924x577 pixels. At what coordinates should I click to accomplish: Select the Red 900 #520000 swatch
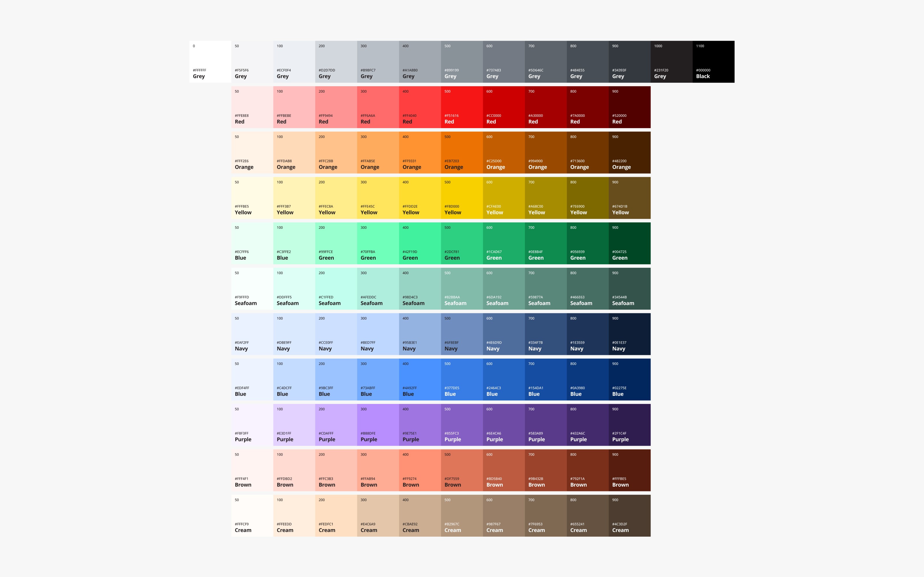click(x=629, y=107)
